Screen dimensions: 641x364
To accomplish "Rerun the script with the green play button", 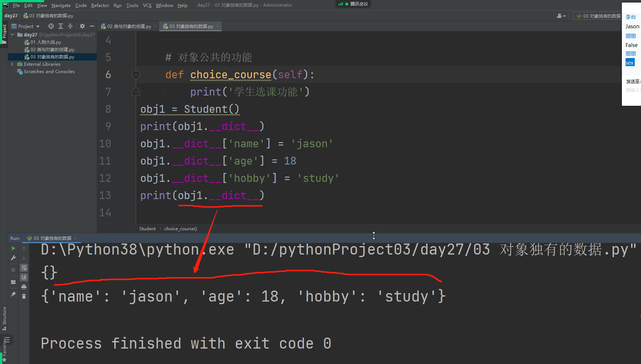I will point(13,249).
